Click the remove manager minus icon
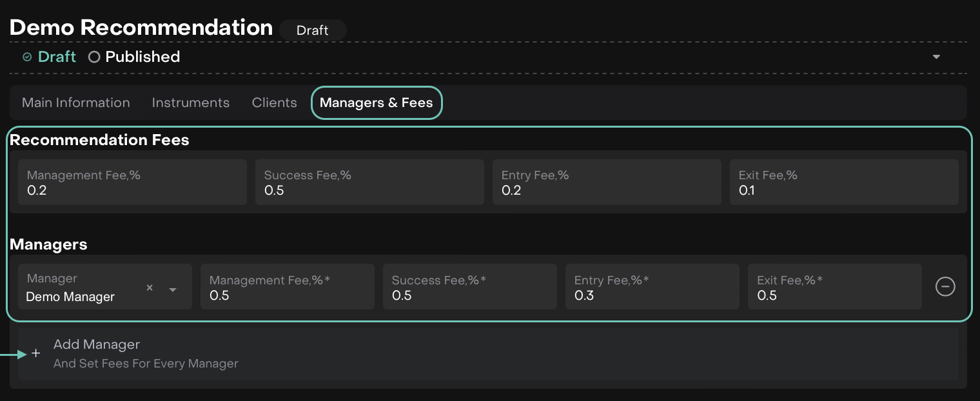The width and height of the screenshot is (980, 401). (945, 286)
